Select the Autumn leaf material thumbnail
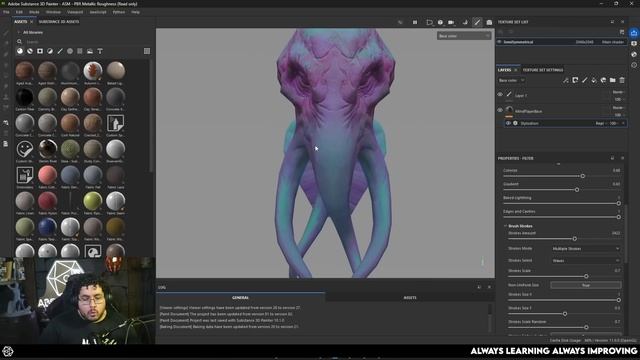 (93, 71)
